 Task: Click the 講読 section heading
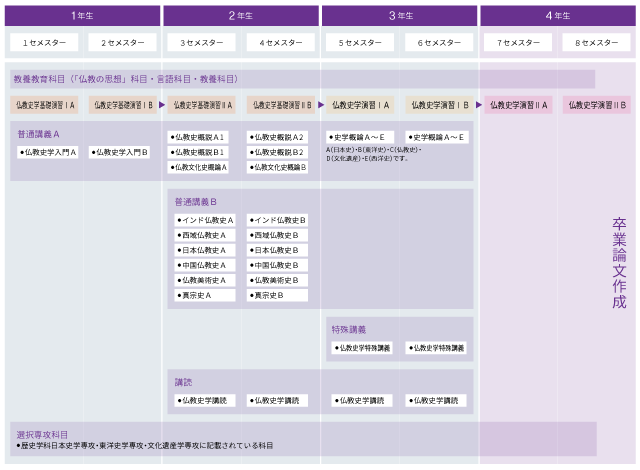(183, 382)
